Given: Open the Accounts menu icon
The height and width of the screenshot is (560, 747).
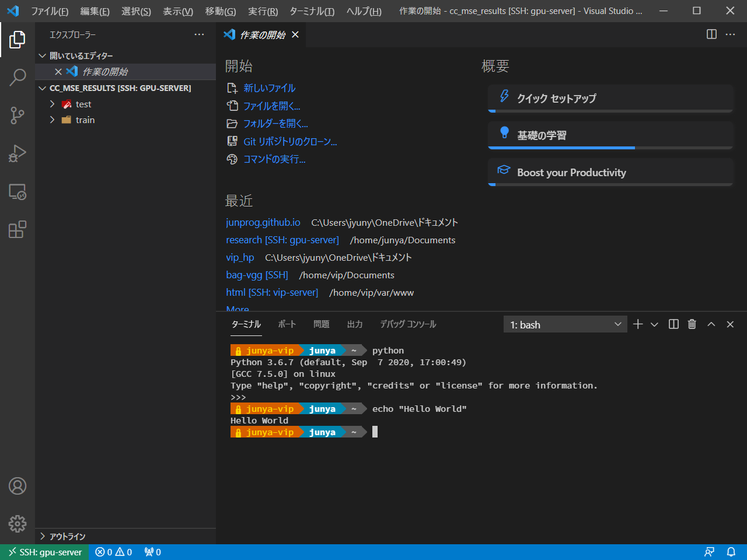Looking at the screenshot, I should [18, 486].
